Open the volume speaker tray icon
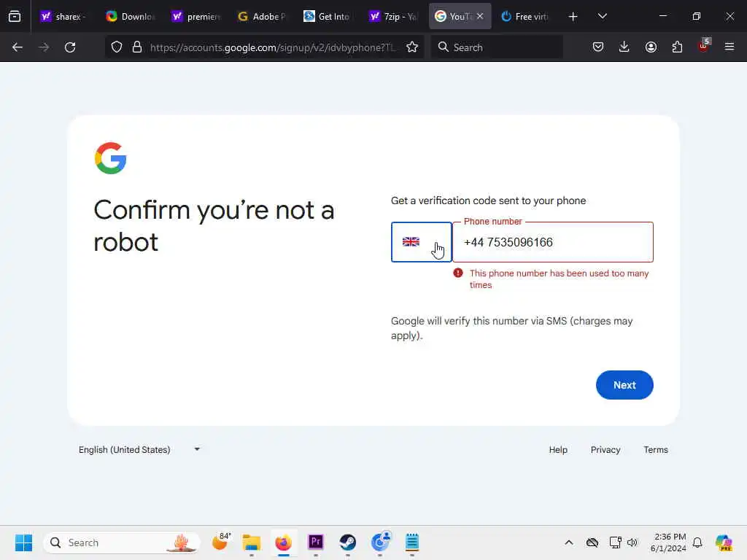The height and width of the screenshot is (560, 747). pos(632,542)
